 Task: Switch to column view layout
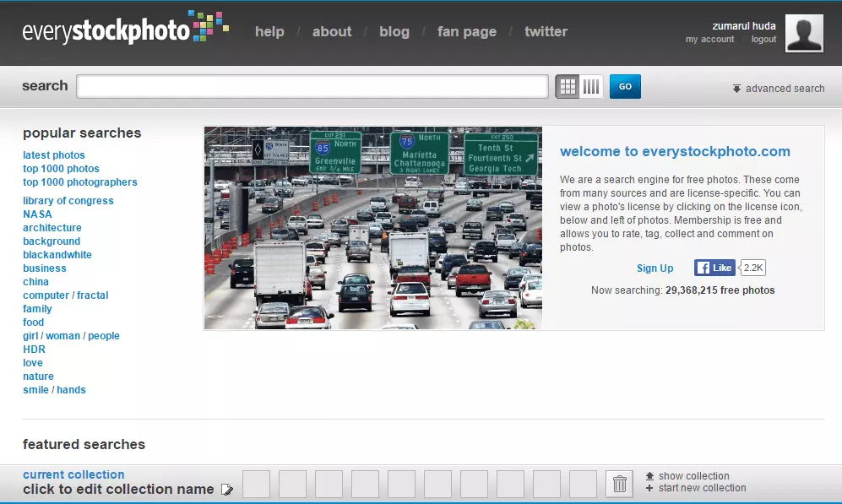pos(591,86)
